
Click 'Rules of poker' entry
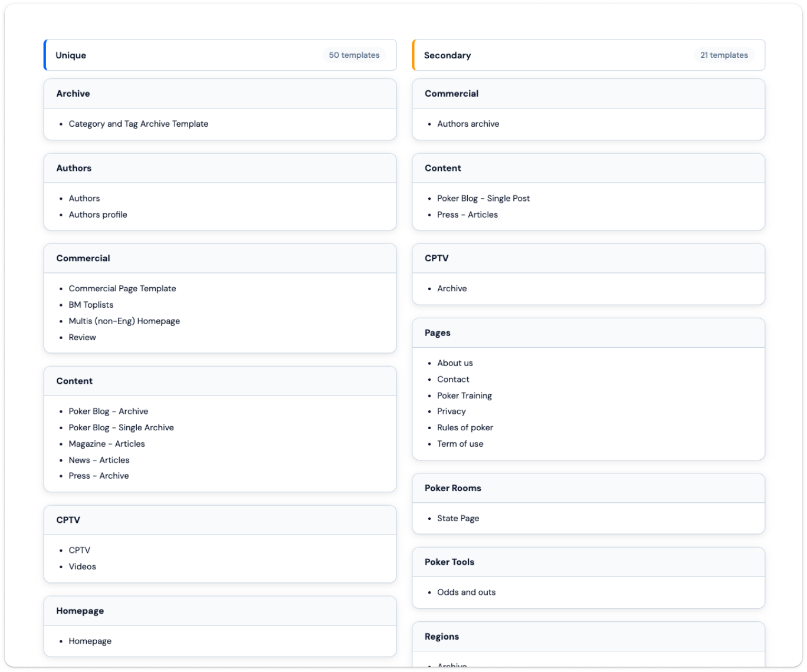(x=465, y=427)
